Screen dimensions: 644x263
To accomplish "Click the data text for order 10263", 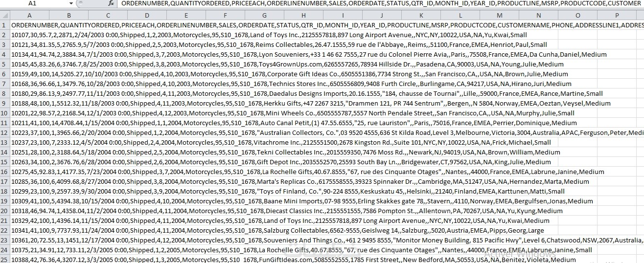I will coord(281,162).
